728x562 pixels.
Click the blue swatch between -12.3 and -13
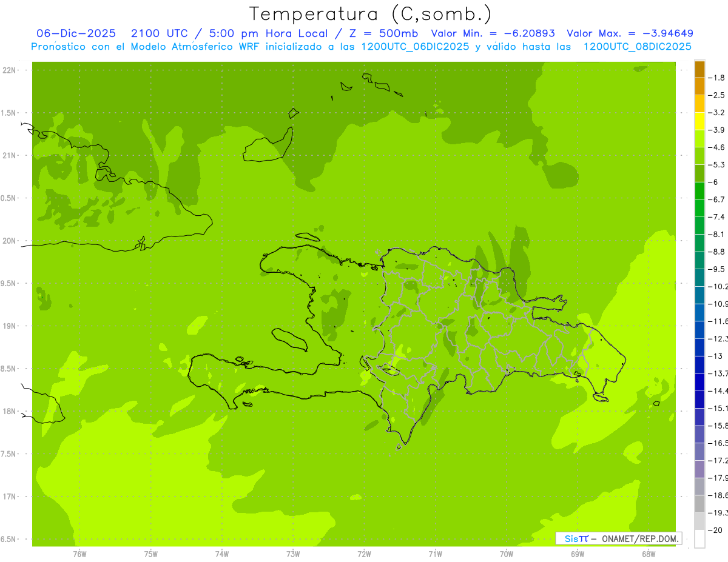(x=699, y=347)
